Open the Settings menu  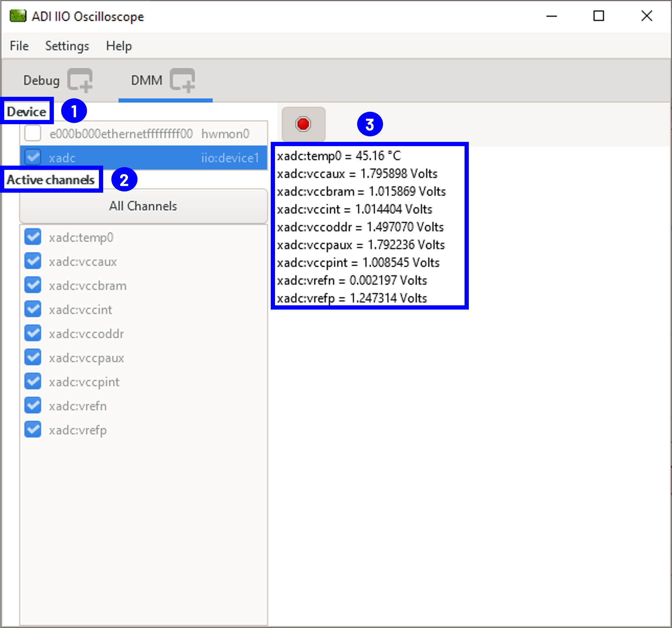pos(67,46)
